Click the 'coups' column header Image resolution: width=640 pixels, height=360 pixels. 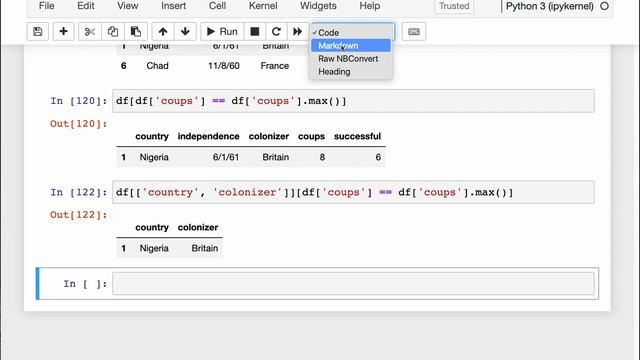tap(311, 136)
